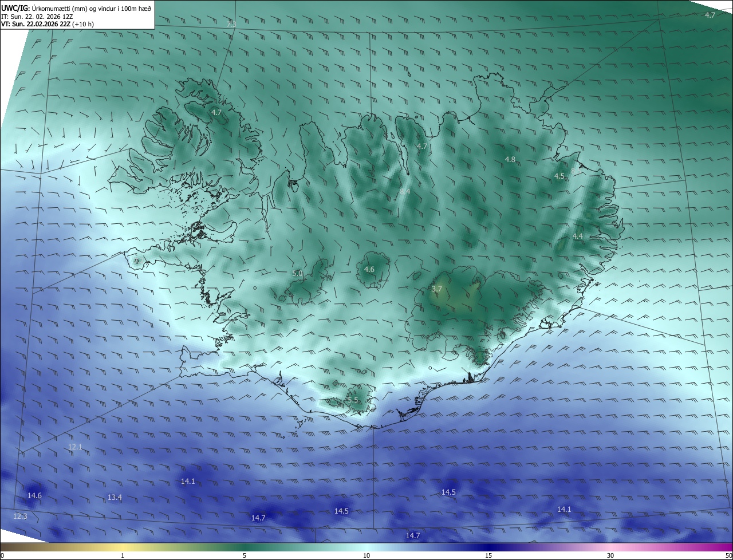Click the 8.4 value label in north Iceland

405,191
